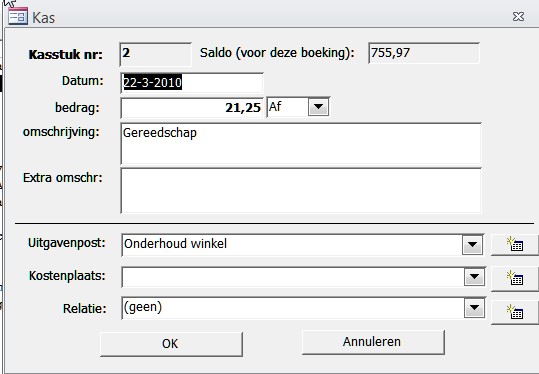
Task: Expand the Relatie dropdown arrow
Action: click(x=474, y=308)
